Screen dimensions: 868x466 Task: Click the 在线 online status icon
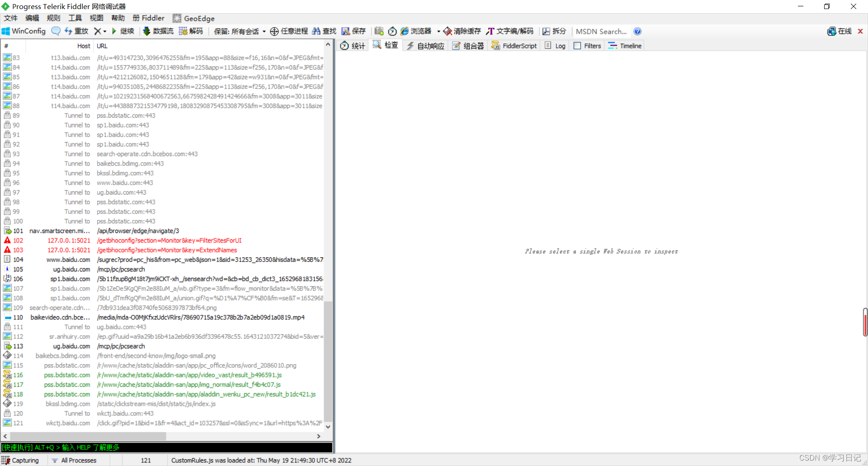tap(840, 31)
